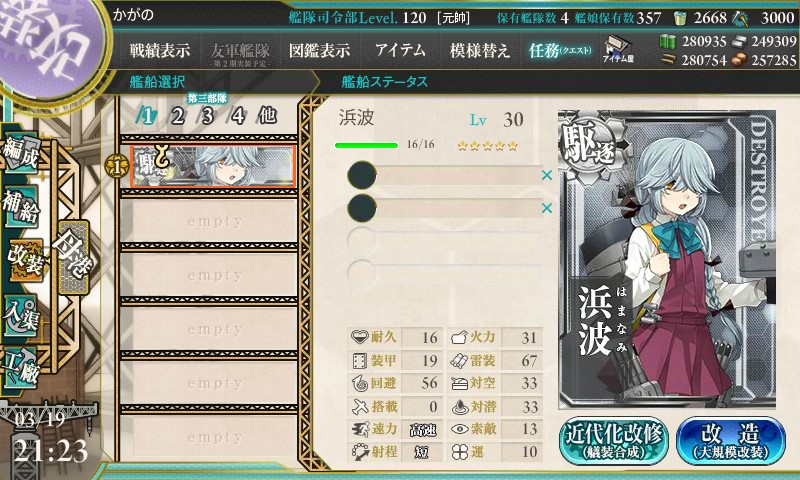
Task: Open the 工廠 factory sidebar icon
Action: click(20, 368)
